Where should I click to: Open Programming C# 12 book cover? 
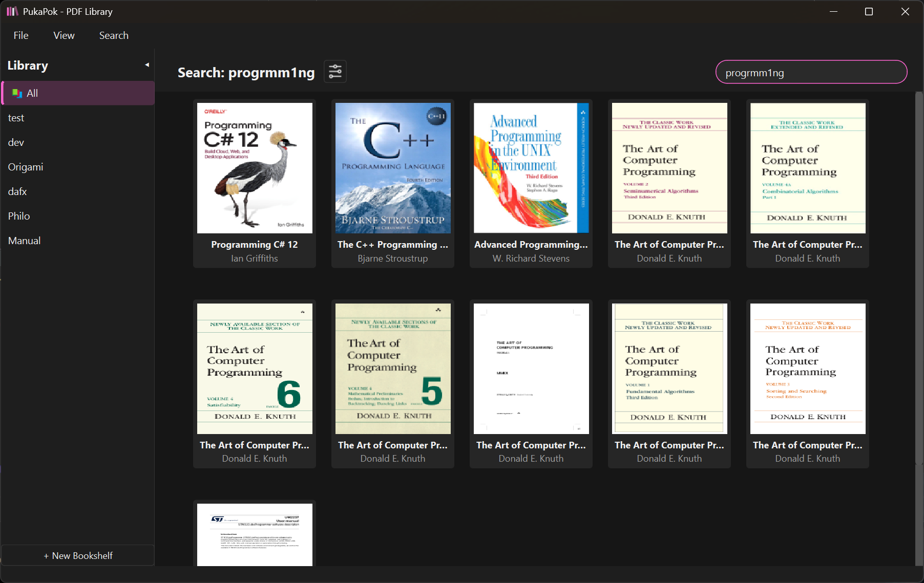(x=255, y=168)
